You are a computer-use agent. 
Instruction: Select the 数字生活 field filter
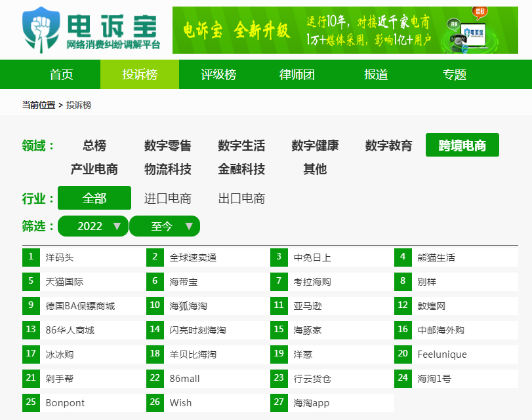[x=241, y=145]
